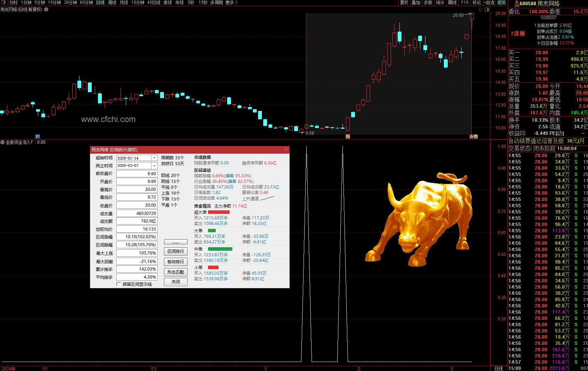This screenshot has height=371, width=588.
Task: Click the 2连板 label
Action: pos(518,33)
